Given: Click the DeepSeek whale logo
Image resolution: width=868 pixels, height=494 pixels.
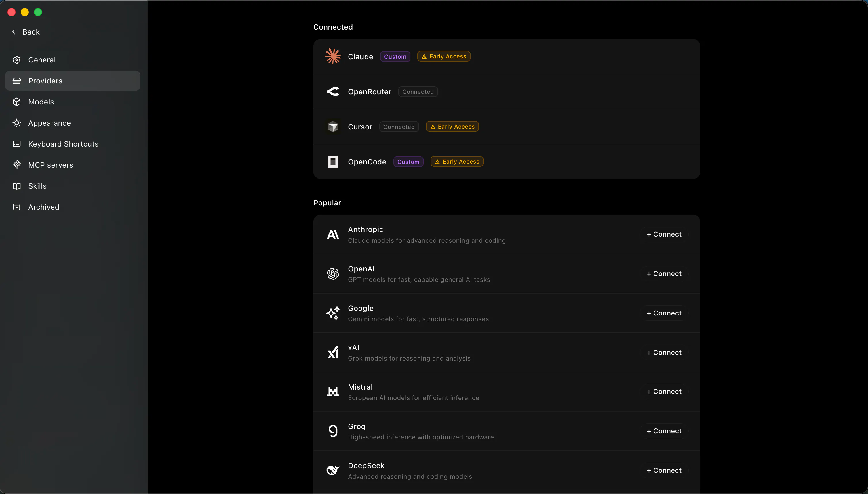Looking at the screenshot, I should pos(333,470).
